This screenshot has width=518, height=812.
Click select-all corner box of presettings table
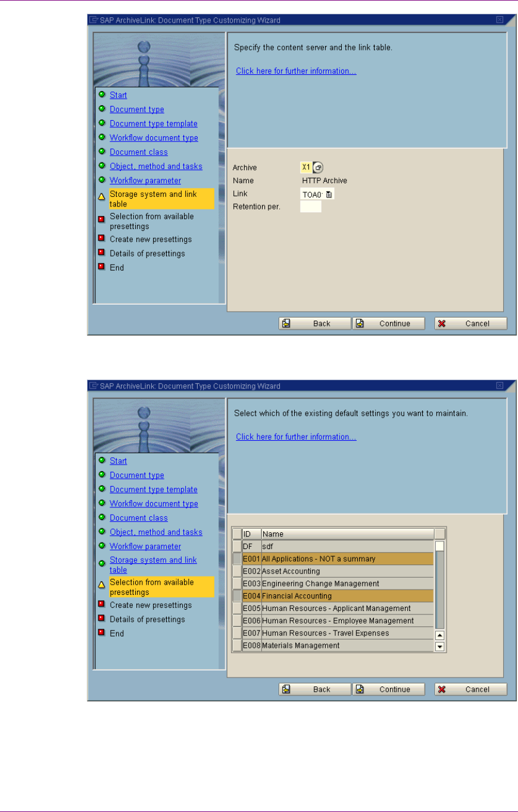237,534
